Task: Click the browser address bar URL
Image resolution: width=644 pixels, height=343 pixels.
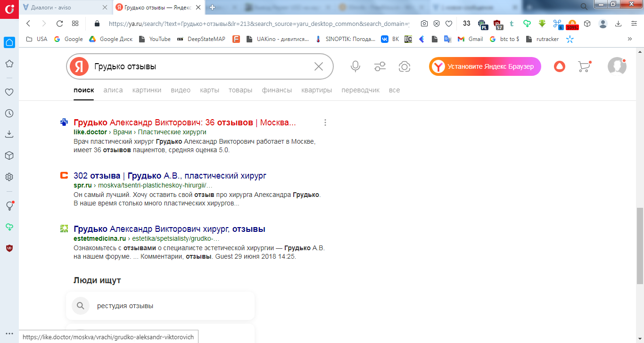Action: 259,24
